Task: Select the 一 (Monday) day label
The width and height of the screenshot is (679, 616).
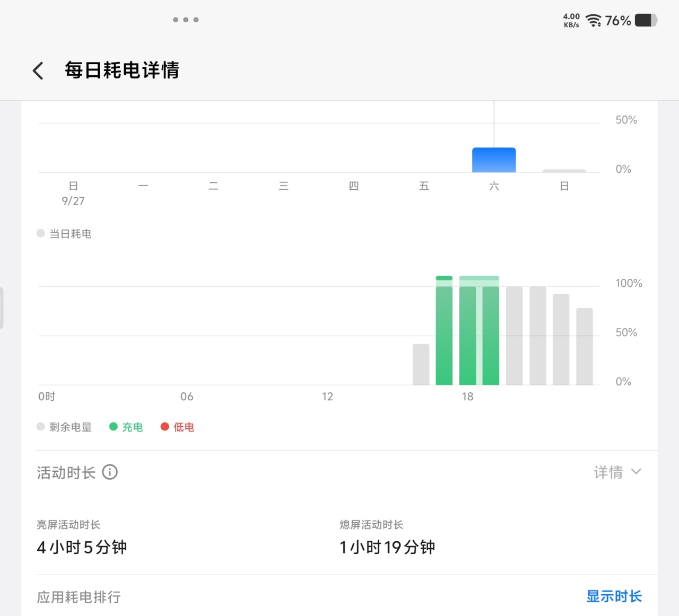Action: (x=143, y=186)
